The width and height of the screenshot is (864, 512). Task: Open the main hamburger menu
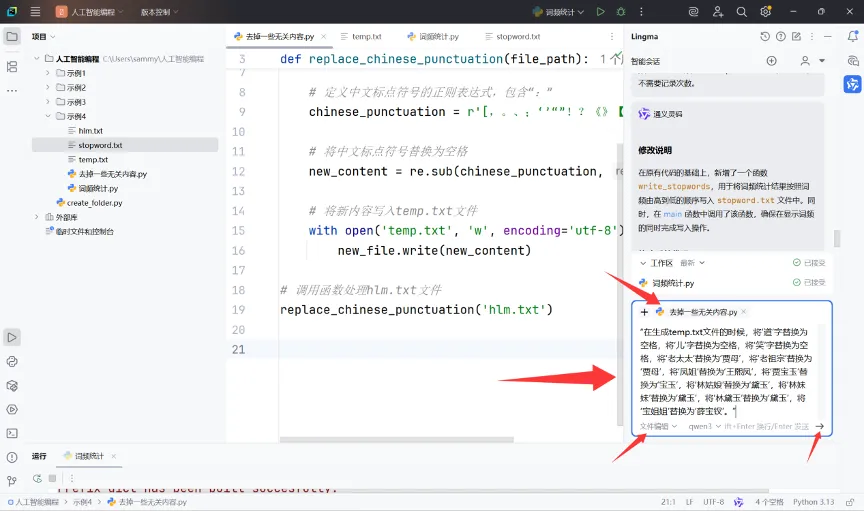(35, 12)
